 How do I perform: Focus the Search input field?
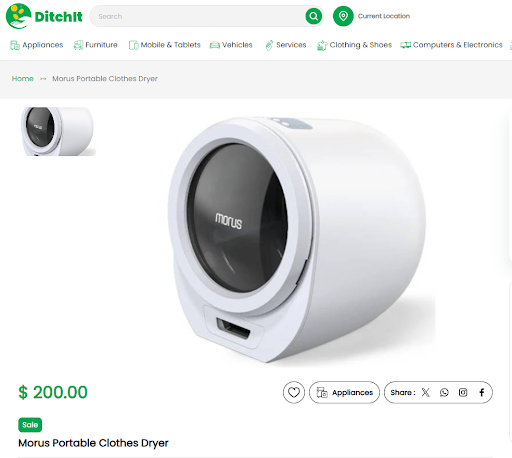coord(200,16)
